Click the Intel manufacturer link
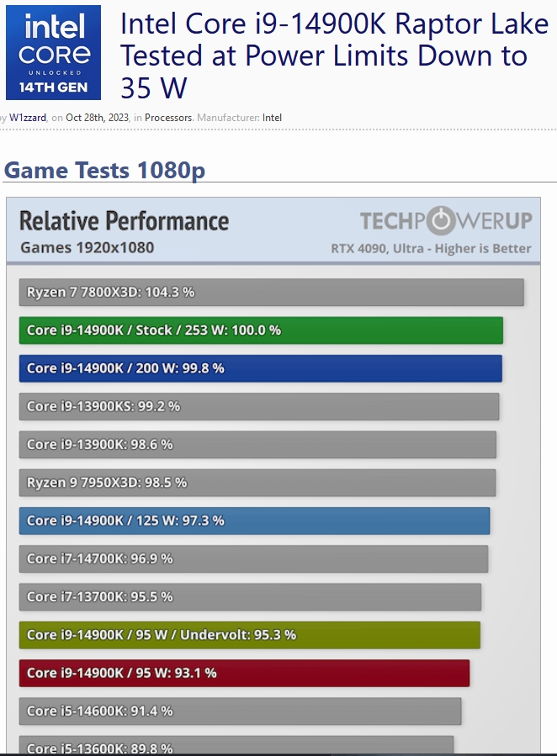Image resolution: width=557 pixels, height=756 pixels. pyautogui.click(x=272, y=118)
